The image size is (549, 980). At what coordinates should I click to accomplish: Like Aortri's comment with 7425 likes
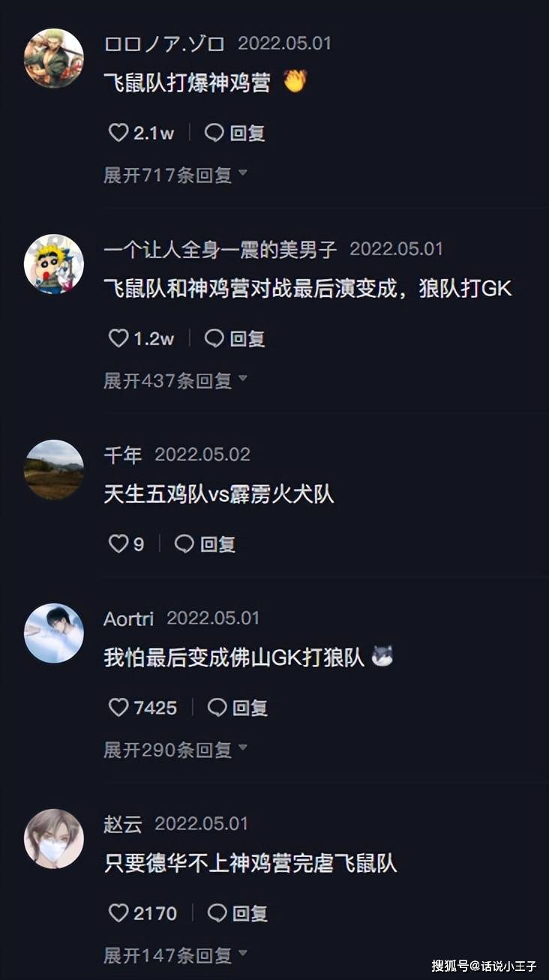[118, 707]
